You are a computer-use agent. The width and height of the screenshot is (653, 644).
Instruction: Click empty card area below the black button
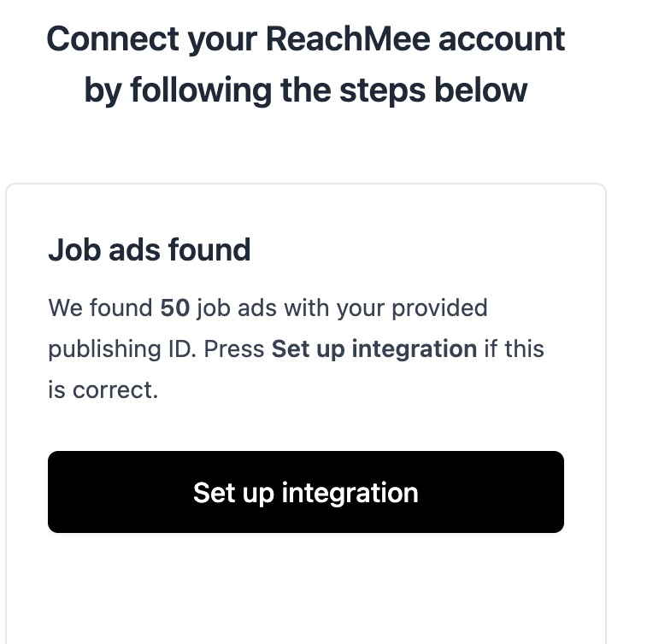tap(305, 589)
